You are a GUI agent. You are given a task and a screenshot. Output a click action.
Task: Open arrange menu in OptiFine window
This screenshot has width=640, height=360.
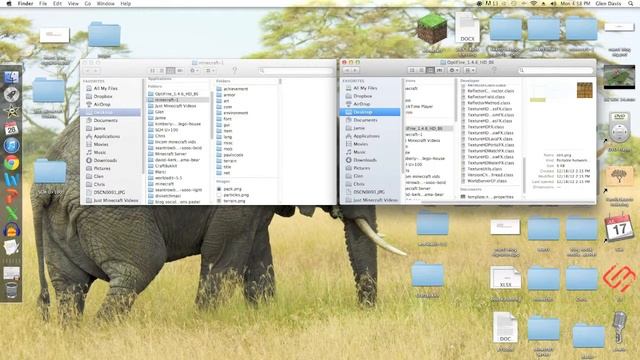point(470,70)
